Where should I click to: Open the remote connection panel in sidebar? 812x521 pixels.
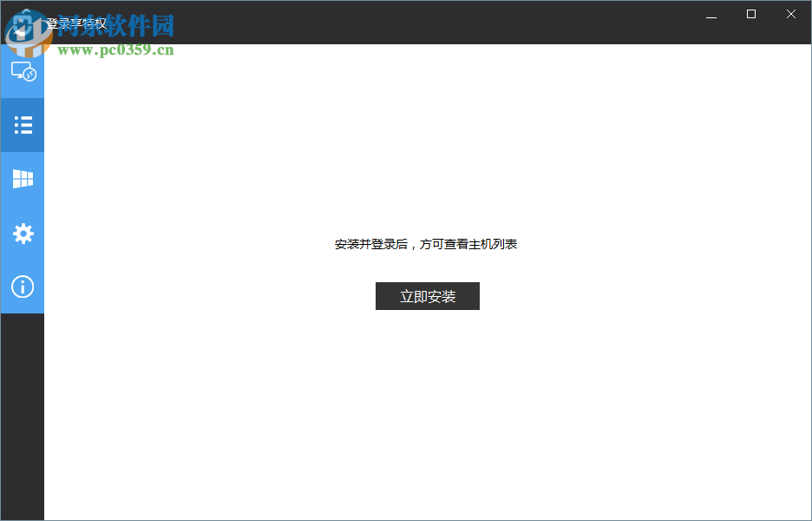coord(22,71)
